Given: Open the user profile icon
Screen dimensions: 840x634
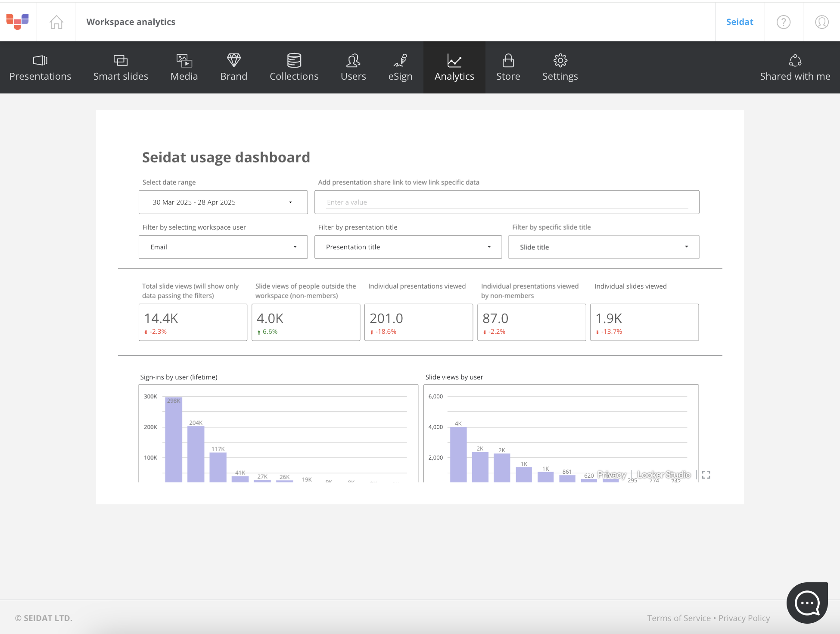Looking at the screenshot, I should point(821,22).
